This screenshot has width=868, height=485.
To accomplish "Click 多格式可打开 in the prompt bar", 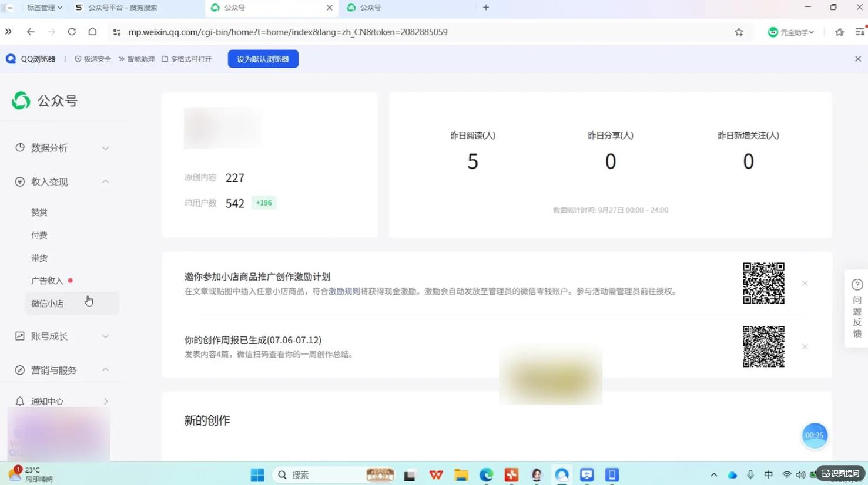I will click(186, 59).
